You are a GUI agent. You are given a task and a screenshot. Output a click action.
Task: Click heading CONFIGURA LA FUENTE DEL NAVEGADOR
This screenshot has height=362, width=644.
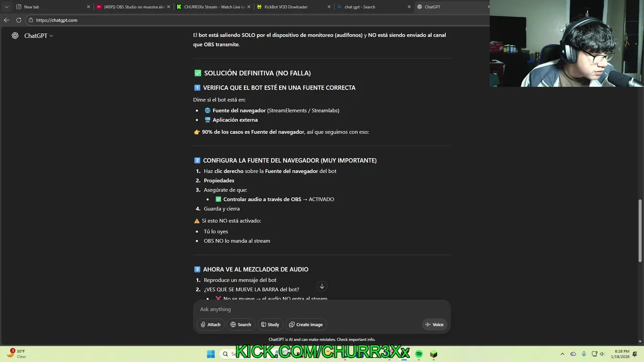pos(290,161)
